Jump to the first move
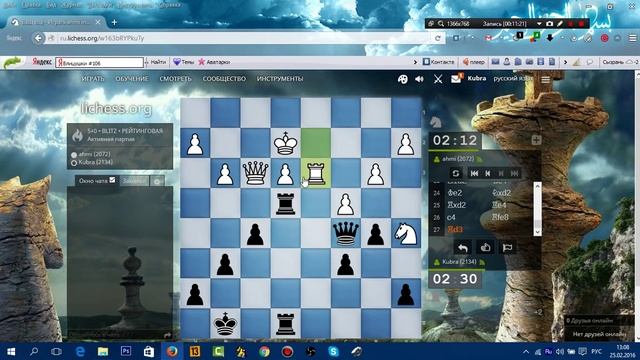640x360 pixels. click(x=474, y=173)
